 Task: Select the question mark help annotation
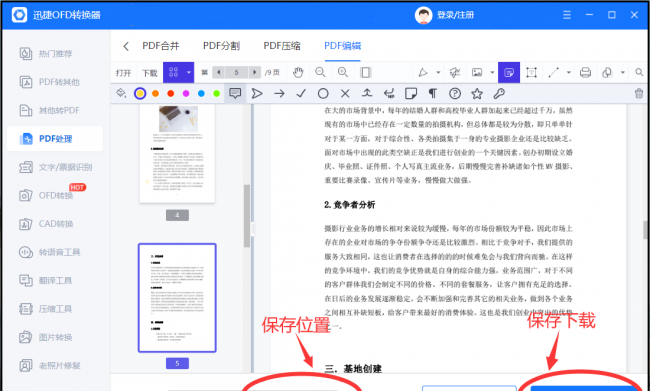(455, 94)
